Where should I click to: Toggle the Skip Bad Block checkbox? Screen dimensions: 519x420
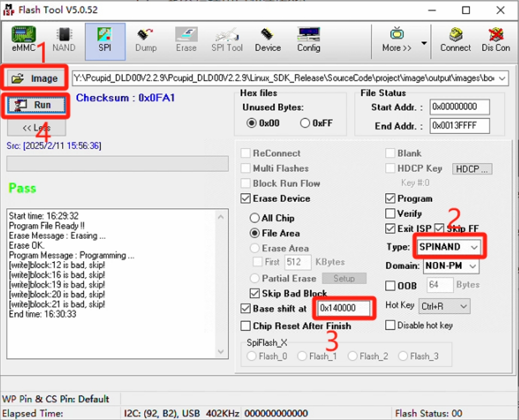(255, 293)
